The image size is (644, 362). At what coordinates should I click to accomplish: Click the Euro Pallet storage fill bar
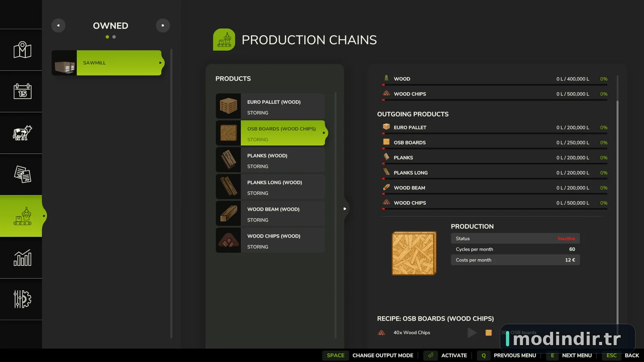[495, 134]
